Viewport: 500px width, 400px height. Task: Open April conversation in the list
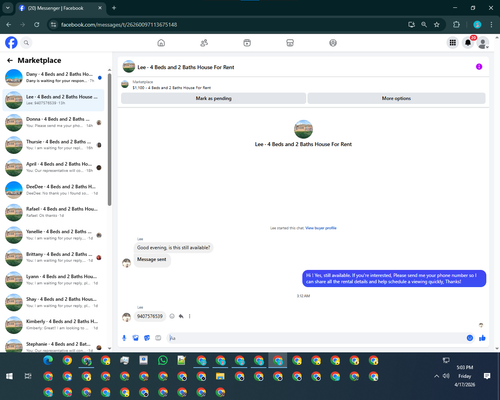[53, 167]
